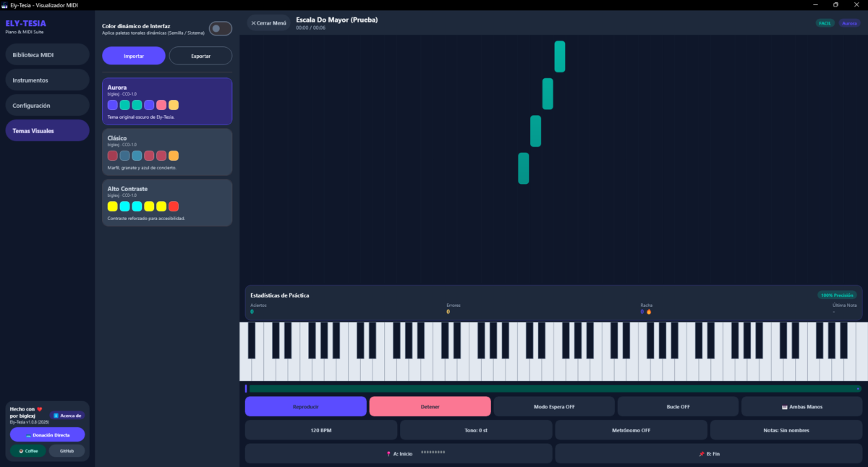The image size is (868, 467).
Task: Toggle Color dinámico de Interfaz switch
Action: (x=221, y=28)
